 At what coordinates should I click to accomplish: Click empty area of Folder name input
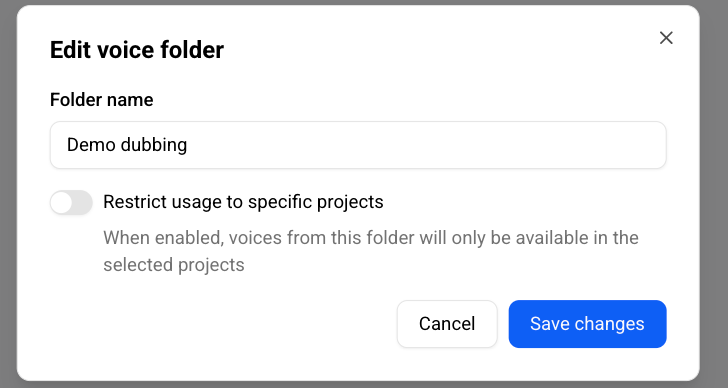[418, 145]
